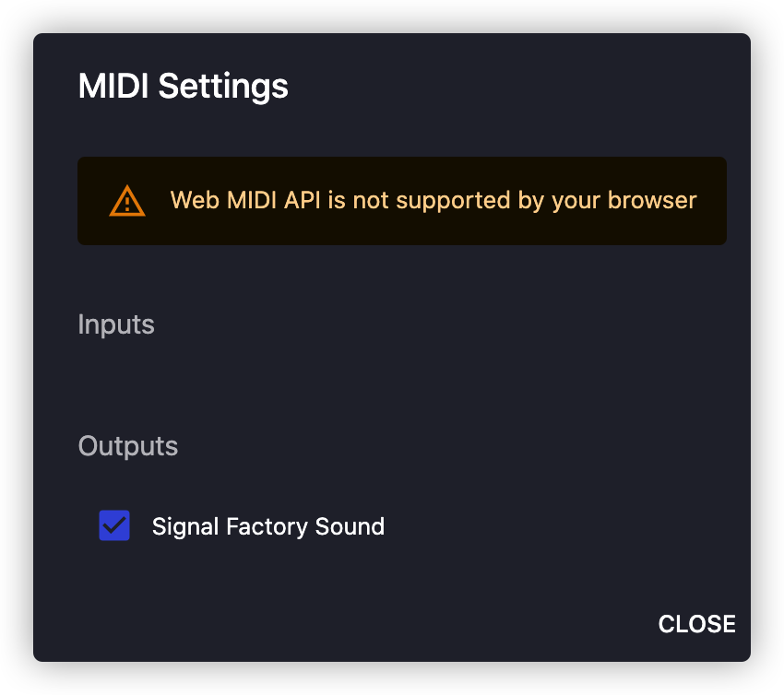Click the MIDI Settings dialog title
The width and height of the screenshot is (784, 695).
(182, 86)
